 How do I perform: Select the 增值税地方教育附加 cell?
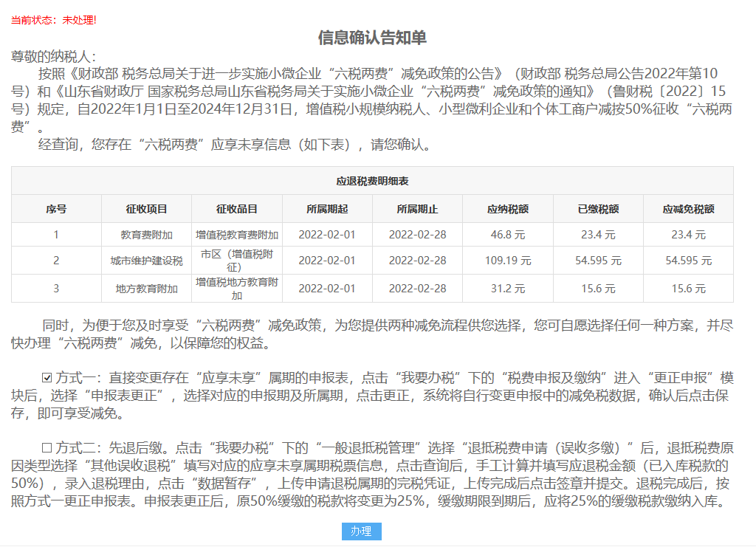[237, 289]
